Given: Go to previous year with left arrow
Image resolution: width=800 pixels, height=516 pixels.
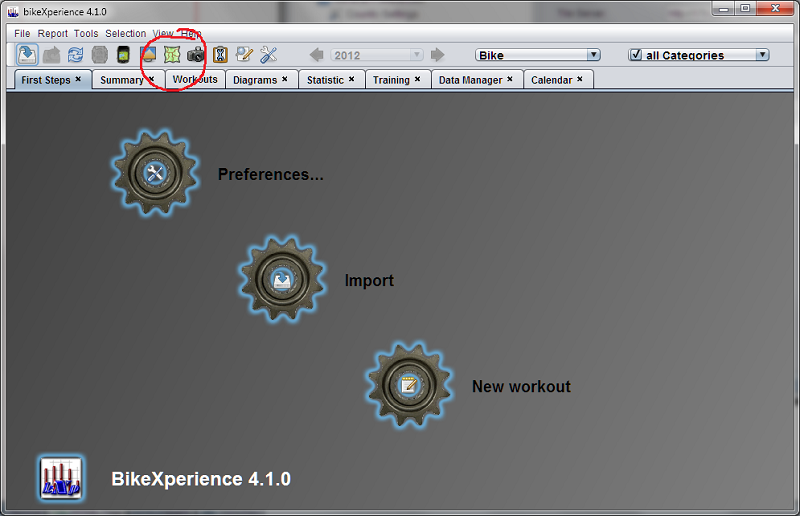Looking at the screenshot, I should click(x=316, y=55).
